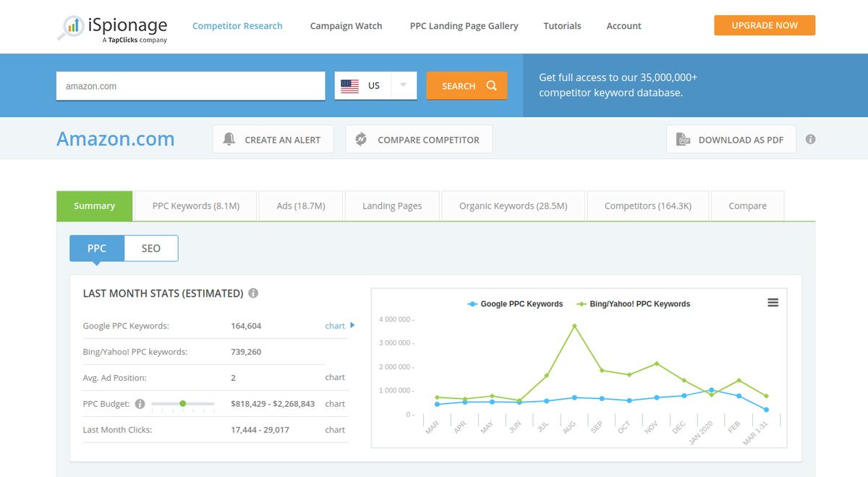Click Download as PDF button
Screen dimensions: 868x477
(731, 139)
